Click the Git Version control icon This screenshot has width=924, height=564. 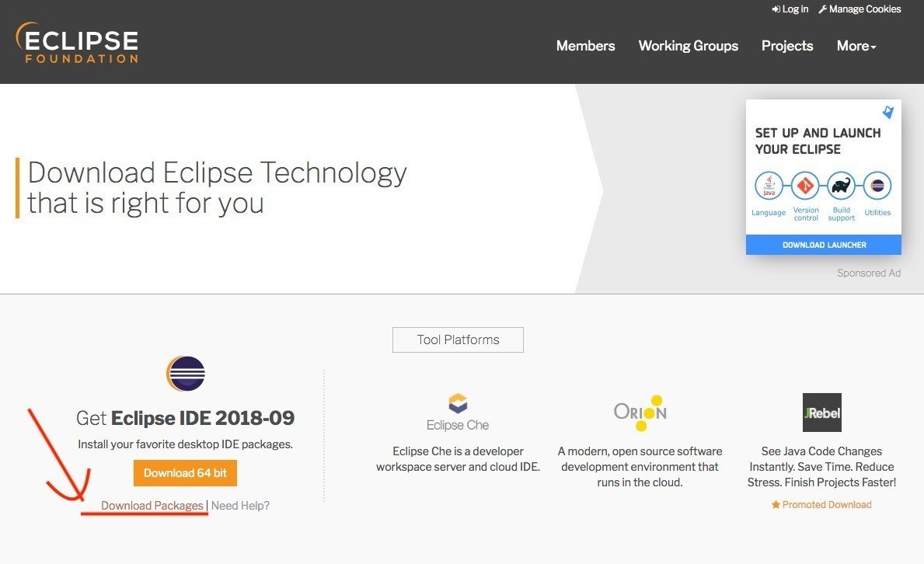coord(806,186)
